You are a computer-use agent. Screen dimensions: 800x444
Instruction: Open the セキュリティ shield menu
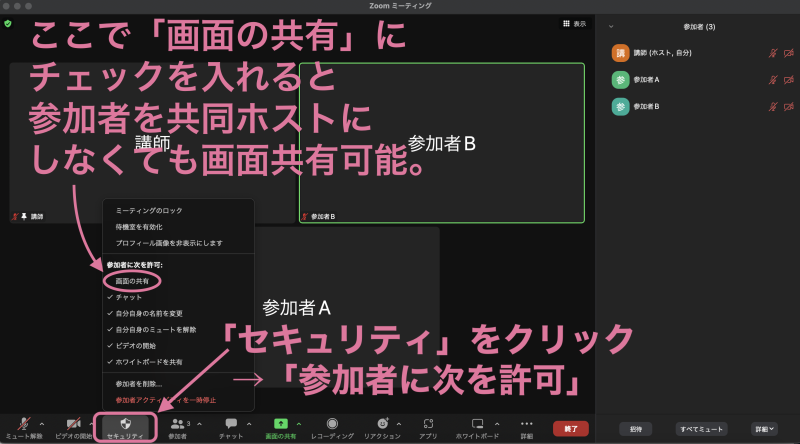[126, 428]
